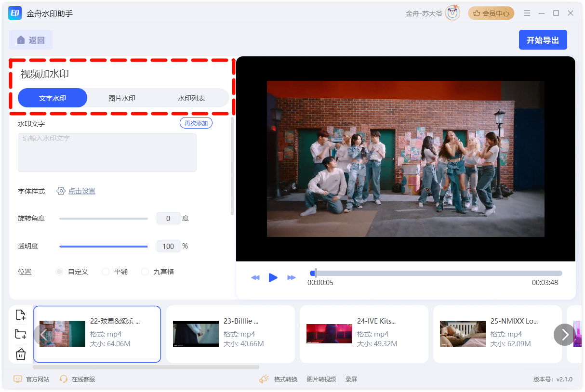Click the 00:00:05 current time text

point(320,283)
